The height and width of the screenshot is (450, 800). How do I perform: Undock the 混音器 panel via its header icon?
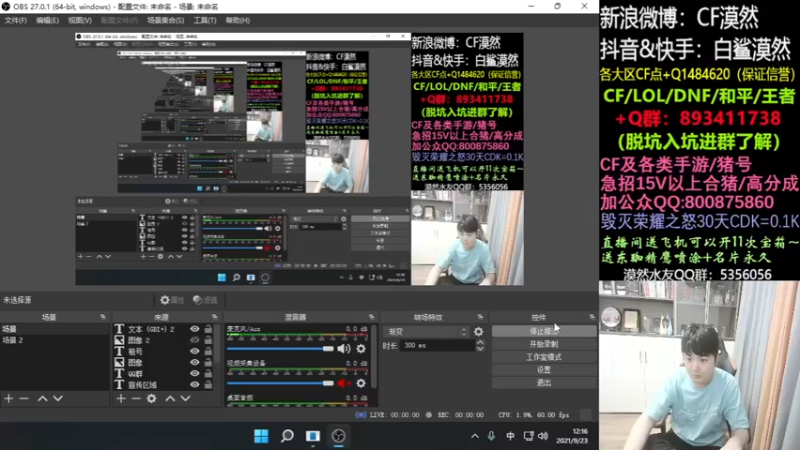(x=371, y=317)
